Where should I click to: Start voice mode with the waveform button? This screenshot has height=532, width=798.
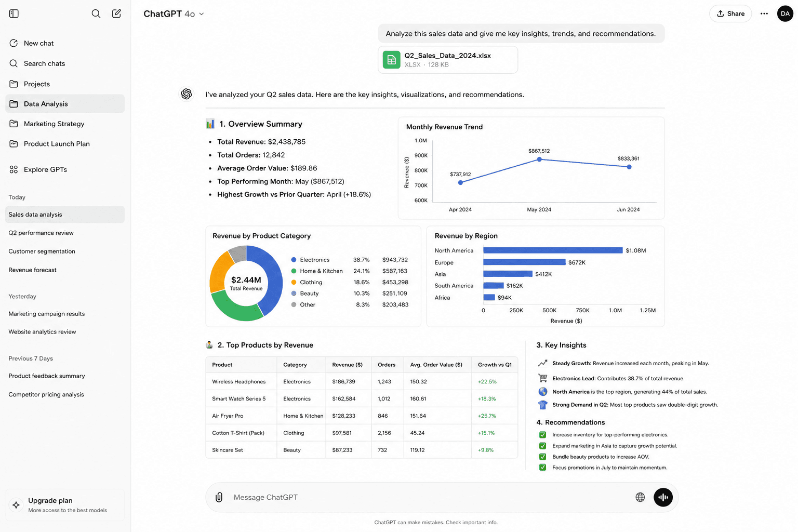(x=663, y=497)
